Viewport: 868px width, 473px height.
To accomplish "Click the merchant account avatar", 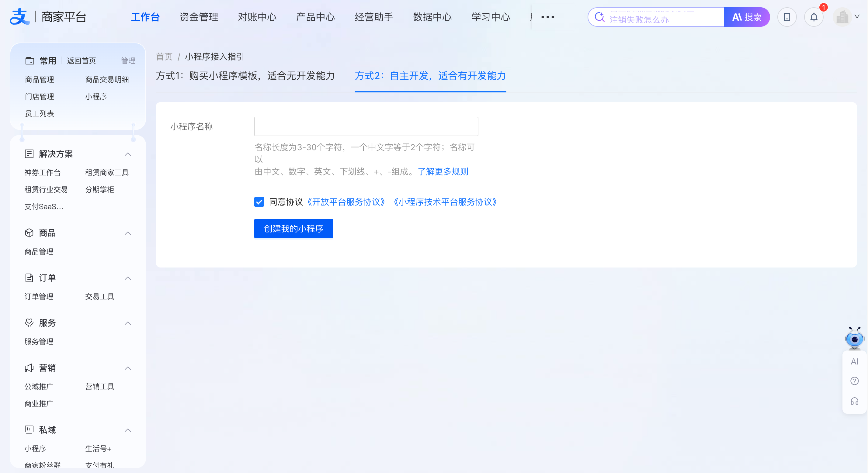I will [842, 17].
